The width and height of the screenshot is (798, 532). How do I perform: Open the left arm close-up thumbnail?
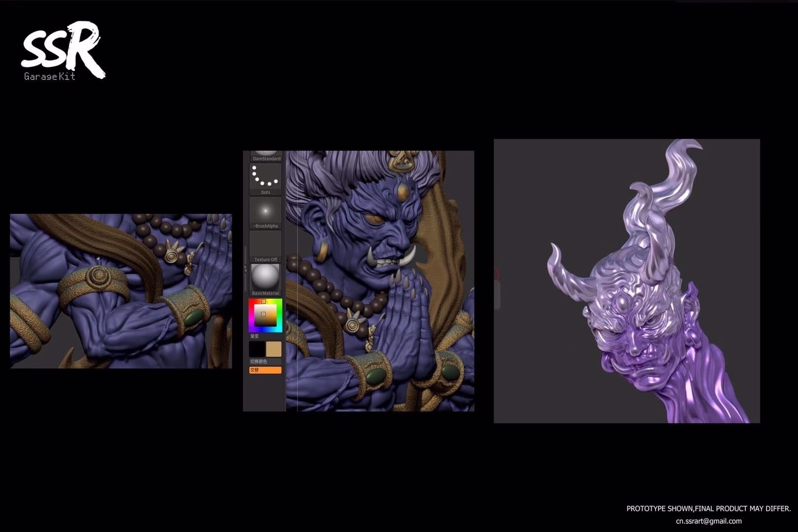click(x=121, y=291)
